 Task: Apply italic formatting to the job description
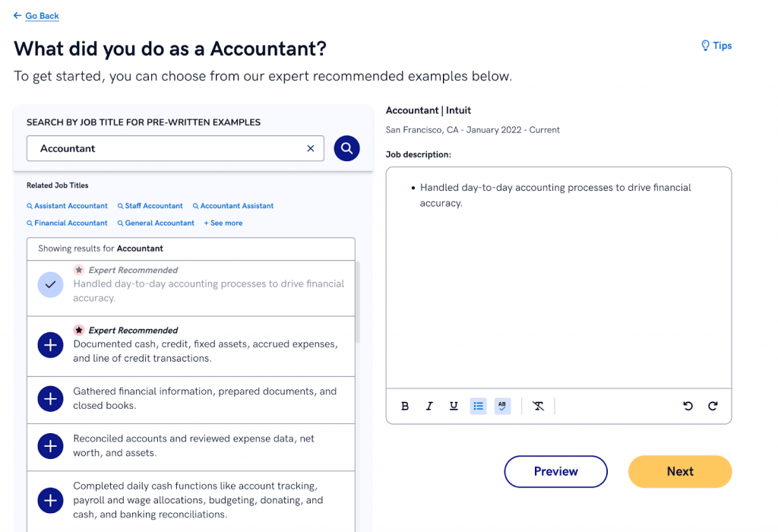429,406
